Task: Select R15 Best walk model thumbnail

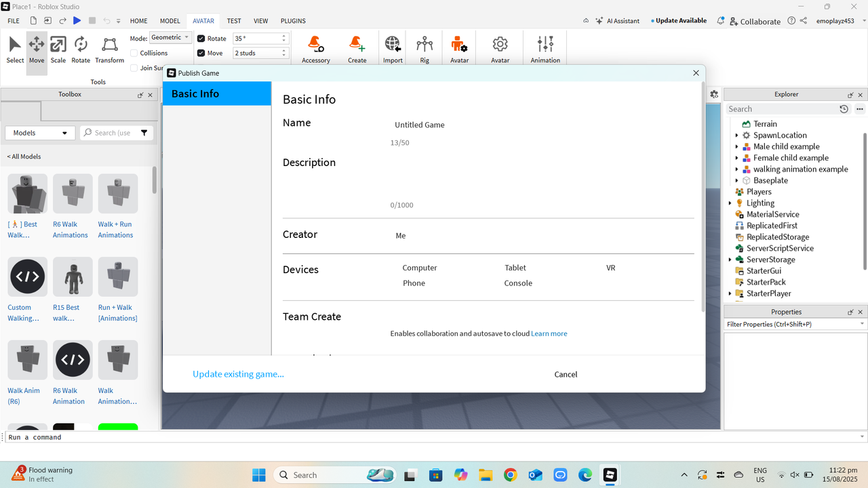Action: click(73, 277)
